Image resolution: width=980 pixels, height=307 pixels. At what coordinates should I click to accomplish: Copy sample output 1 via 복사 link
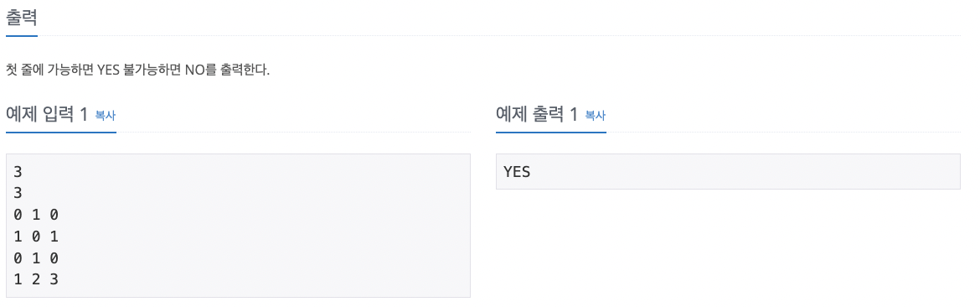595,116
